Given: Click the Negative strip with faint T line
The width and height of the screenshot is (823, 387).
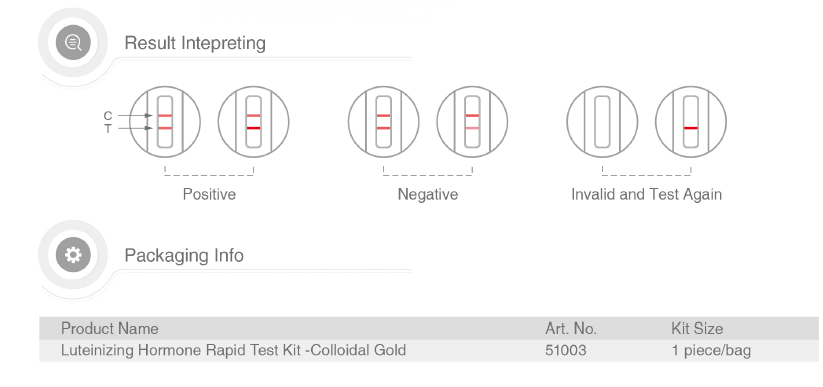Looking at the screenshot, I should (x=472, y=122).
